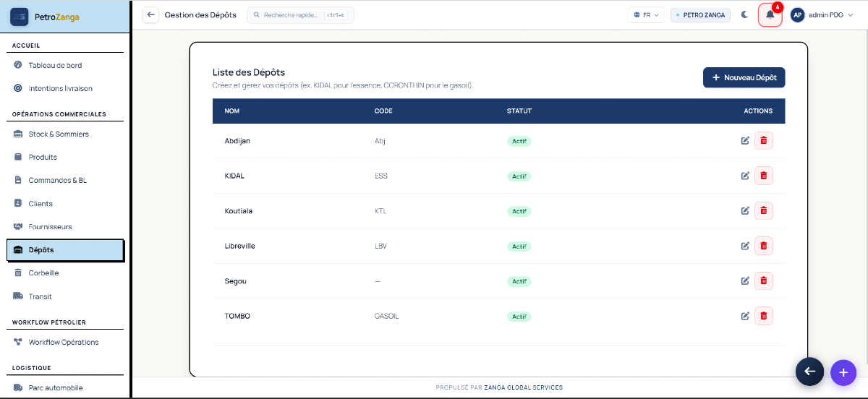868x399 pixels.
Task: Delete the KIDAL depot via trash icon
Action: click(x=763, y=176)
